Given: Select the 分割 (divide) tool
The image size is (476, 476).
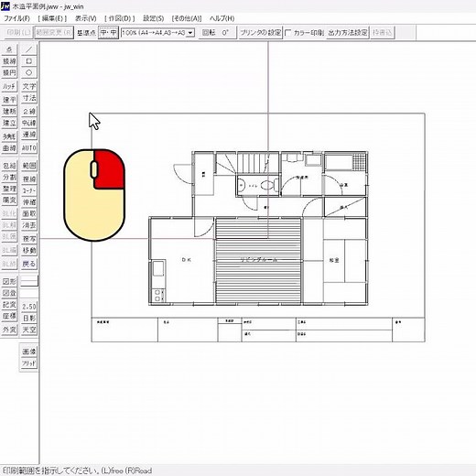Looking at the screenshot, I should (x=9, y=178).
